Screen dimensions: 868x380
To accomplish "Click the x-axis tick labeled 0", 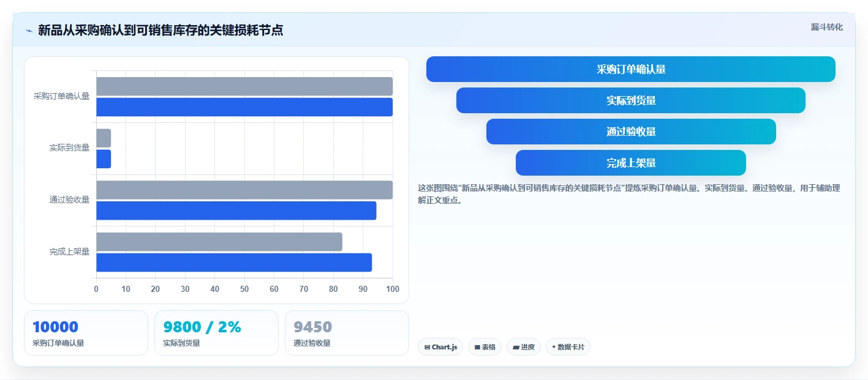I will [x=96, y=289].
